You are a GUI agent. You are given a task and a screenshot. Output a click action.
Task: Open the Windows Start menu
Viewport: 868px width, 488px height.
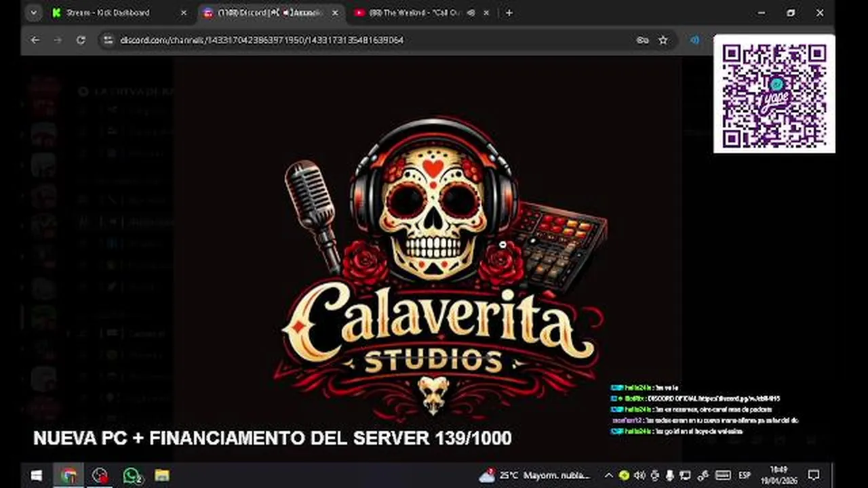tap(36, 475)
